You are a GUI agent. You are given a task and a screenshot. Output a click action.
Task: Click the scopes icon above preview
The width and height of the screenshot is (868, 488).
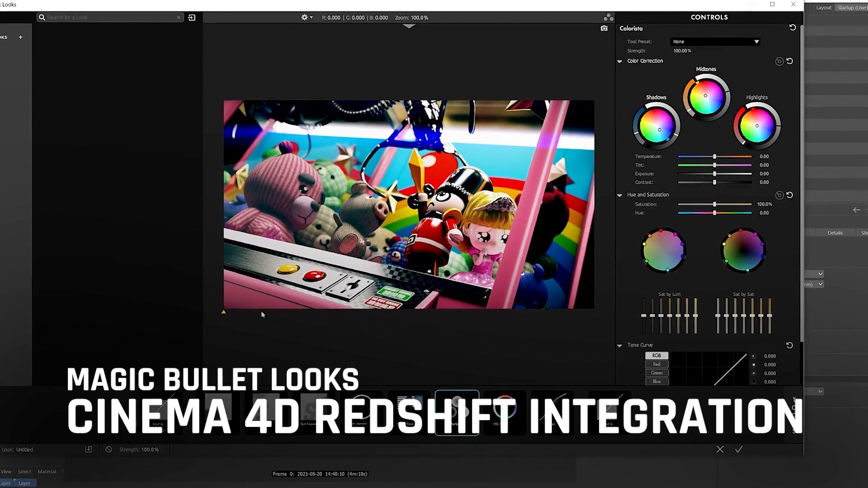[x=609, y=17]
